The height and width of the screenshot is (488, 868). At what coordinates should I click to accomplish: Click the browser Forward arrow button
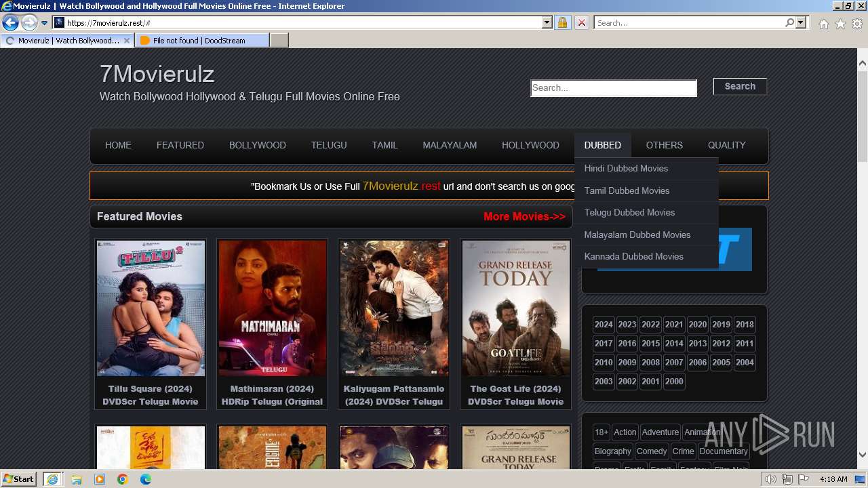point(29,23)
